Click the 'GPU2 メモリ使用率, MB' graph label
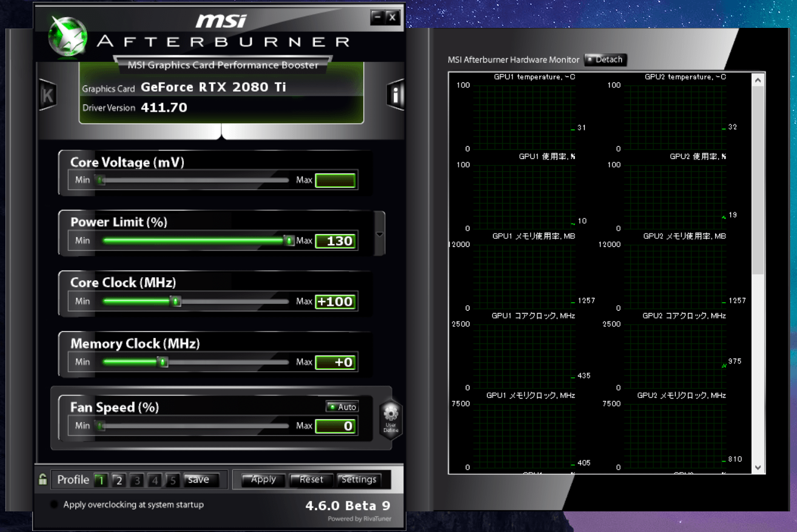 point(684,236)
